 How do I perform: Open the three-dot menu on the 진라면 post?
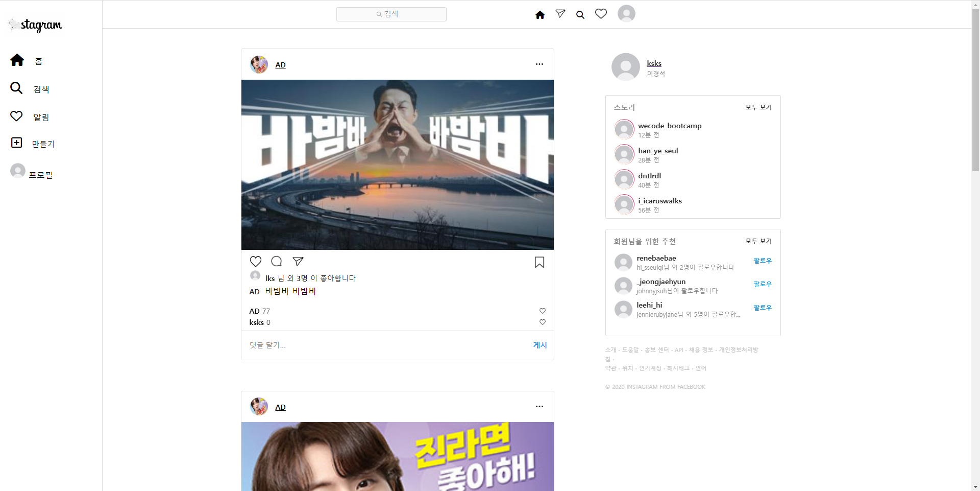coord(539,406)
